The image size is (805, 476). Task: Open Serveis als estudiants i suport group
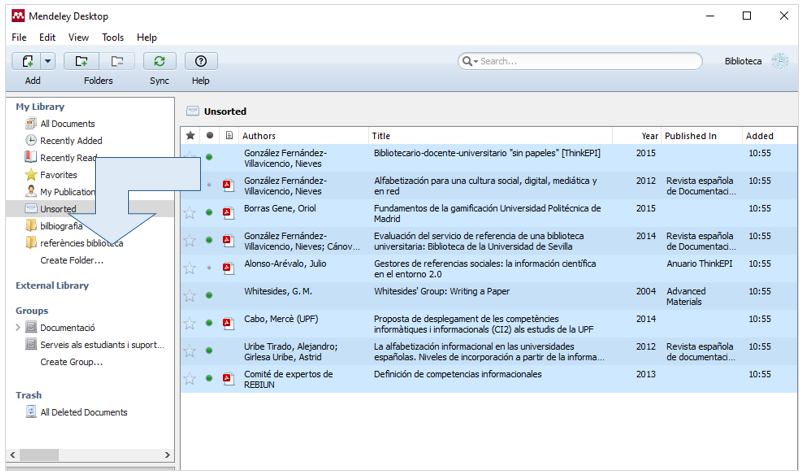point(102,345)
